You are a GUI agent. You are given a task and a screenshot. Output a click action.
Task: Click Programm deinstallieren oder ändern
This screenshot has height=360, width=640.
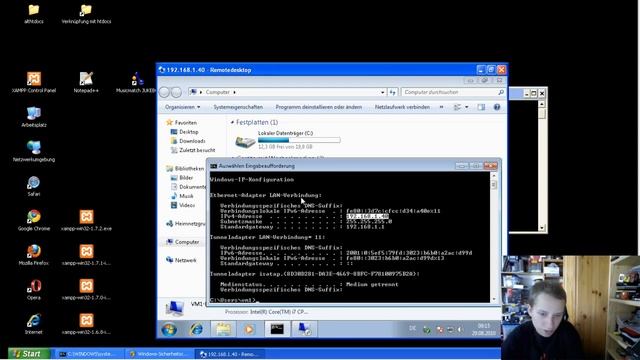[x=318, y=107]
